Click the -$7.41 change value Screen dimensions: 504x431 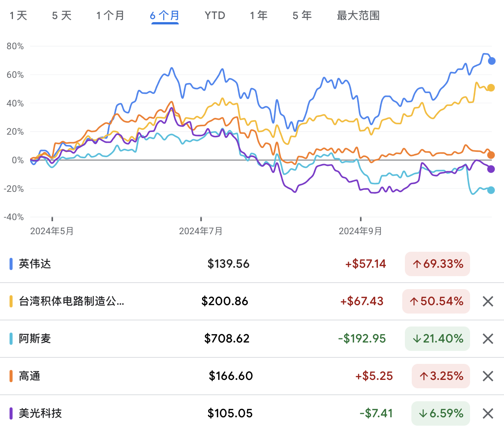click(x=376, y=413)
